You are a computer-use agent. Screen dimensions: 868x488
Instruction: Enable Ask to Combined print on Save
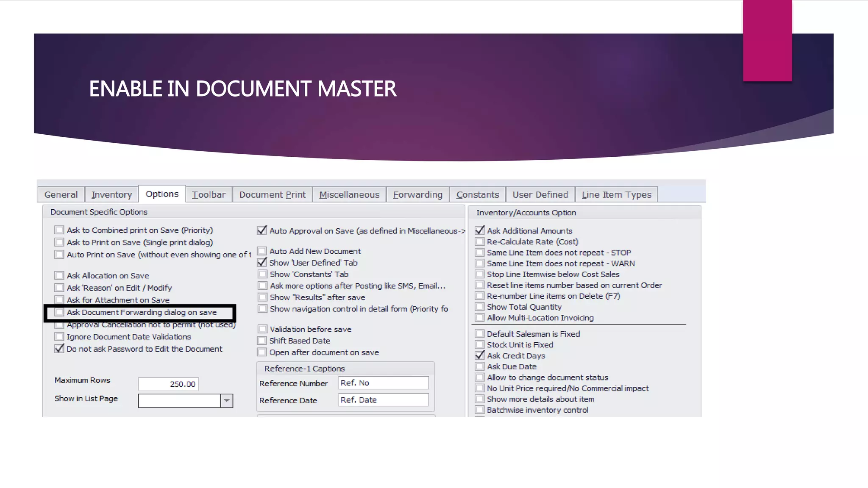click(59, 230)
